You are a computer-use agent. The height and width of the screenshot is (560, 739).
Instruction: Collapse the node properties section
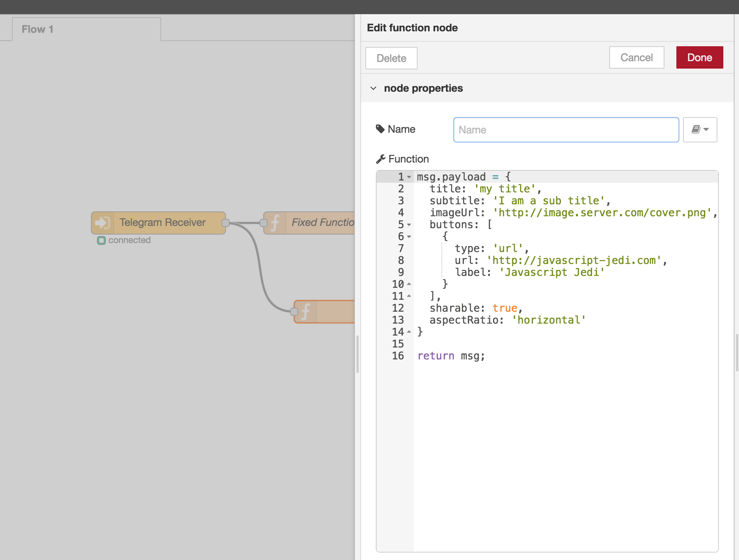373,88
